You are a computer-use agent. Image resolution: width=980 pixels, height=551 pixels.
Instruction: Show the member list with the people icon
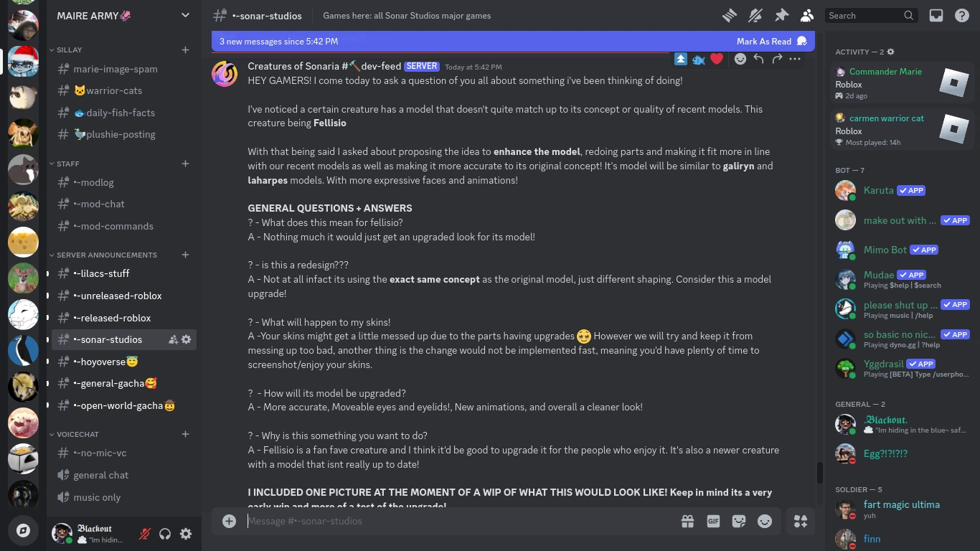pyautogui.click(x=806, y=15)
